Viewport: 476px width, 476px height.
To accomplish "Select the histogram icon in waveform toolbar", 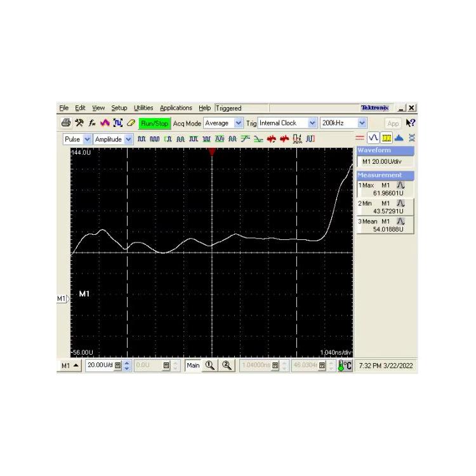I will (399, 138).
